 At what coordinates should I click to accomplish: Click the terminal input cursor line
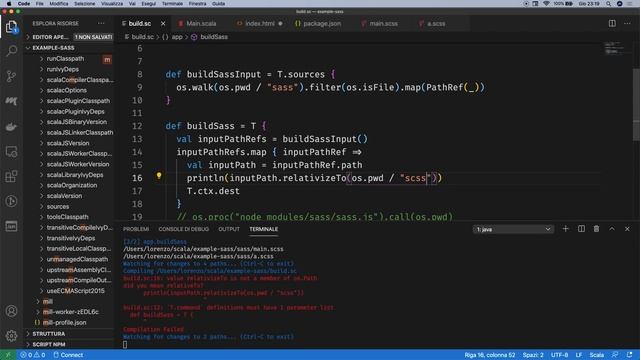click(125, 344)
